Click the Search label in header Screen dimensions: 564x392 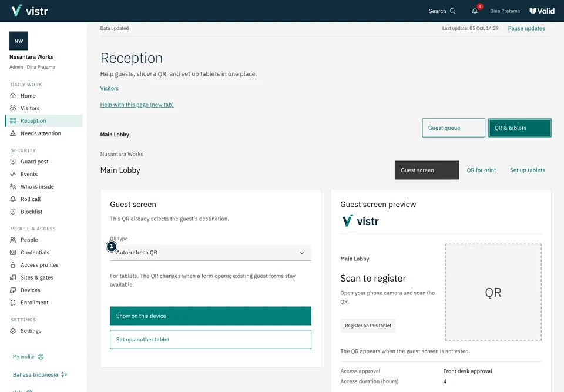click(x=437, y=11)
